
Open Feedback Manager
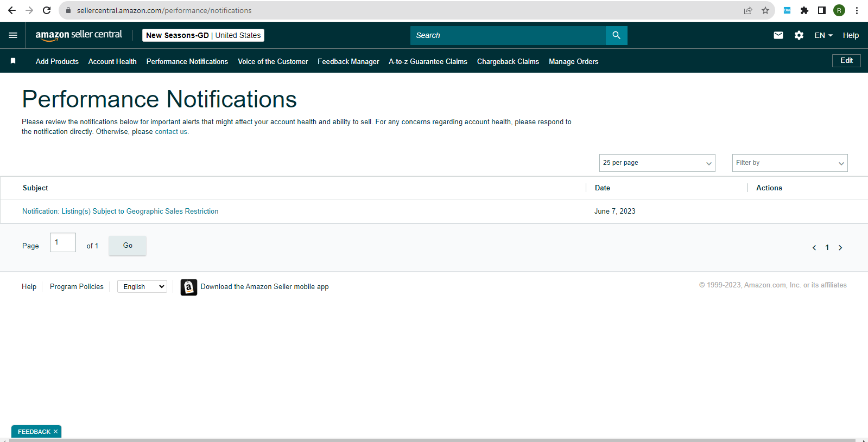pos(349,61)
